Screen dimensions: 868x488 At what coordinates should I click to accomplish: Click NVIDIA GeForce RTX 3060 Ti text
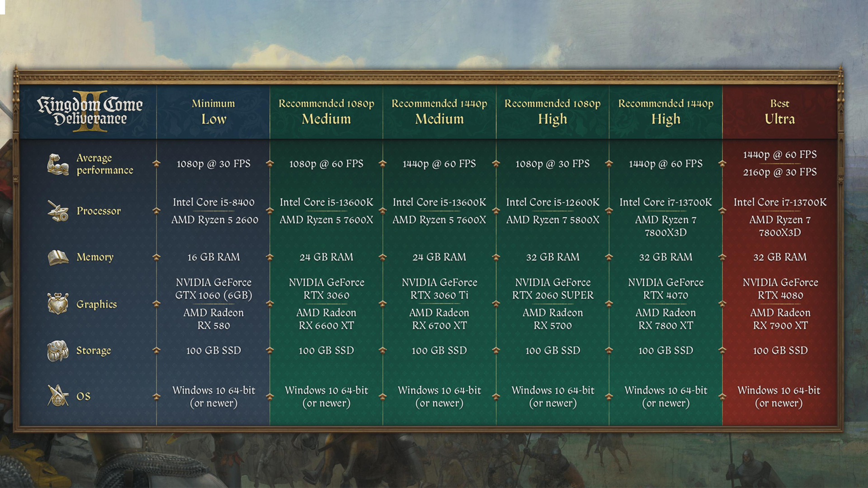[x=439, y=289]
